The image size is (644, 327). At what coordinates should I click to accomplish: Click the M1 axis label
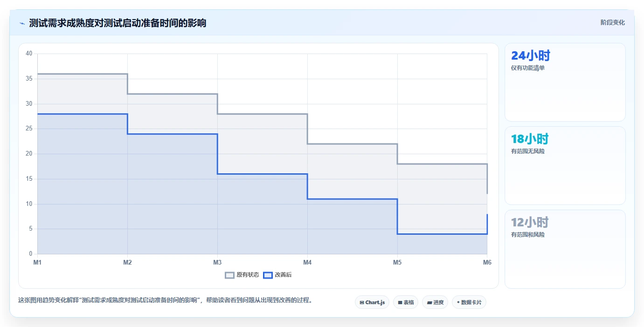point(37,263)
